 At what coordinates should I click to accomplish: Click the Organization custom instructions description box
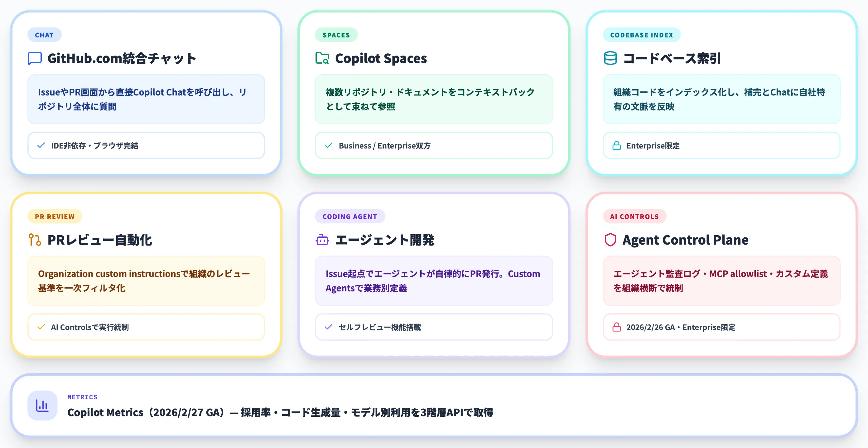point(146,281)
